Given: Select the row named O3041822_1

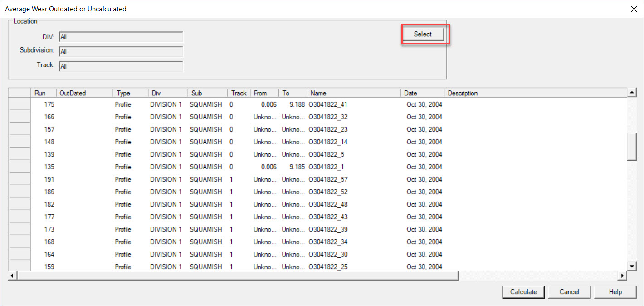Looking at the screenshot, I should 326,167.
